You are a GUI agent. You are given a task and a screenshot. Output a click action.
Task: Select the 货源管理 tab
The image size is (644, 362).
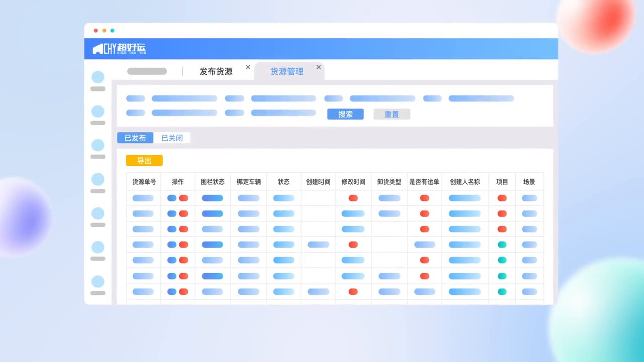pos(287,72)
